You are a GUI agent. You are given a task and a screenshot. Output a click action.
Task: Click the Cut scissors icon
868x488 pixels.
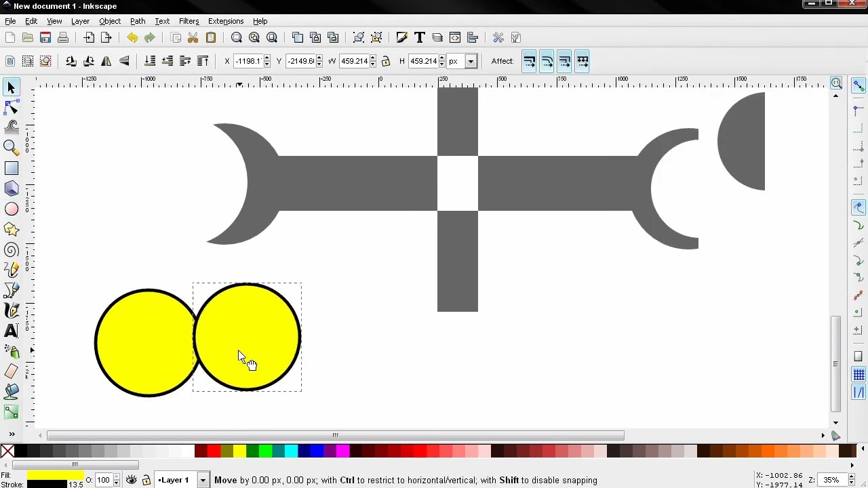[x=193, y=37]
